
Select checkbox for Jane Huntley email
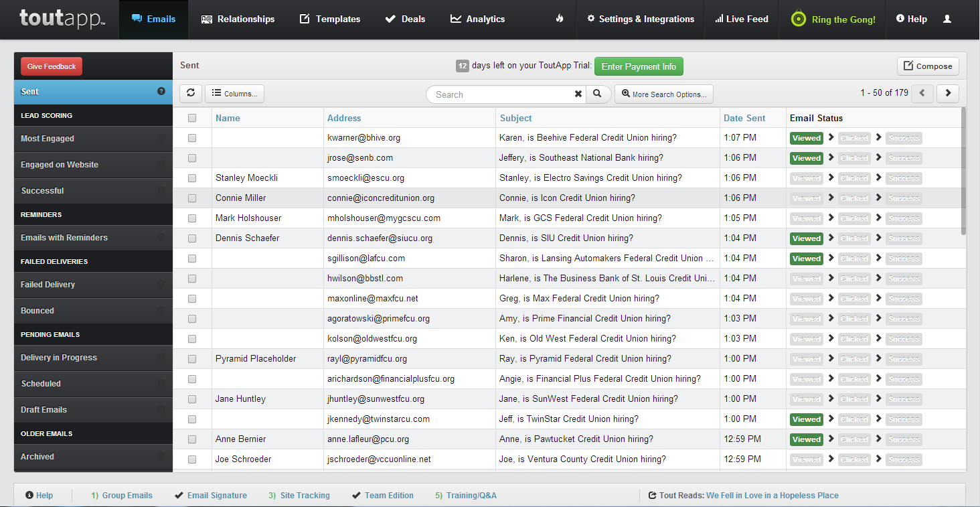pos(192,399)
